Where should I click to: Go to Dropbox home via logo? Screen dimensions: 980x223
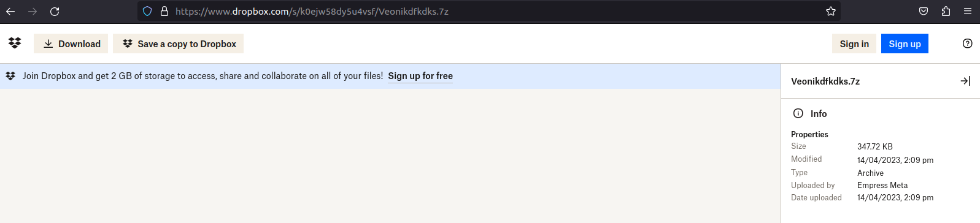coord(15,43)
